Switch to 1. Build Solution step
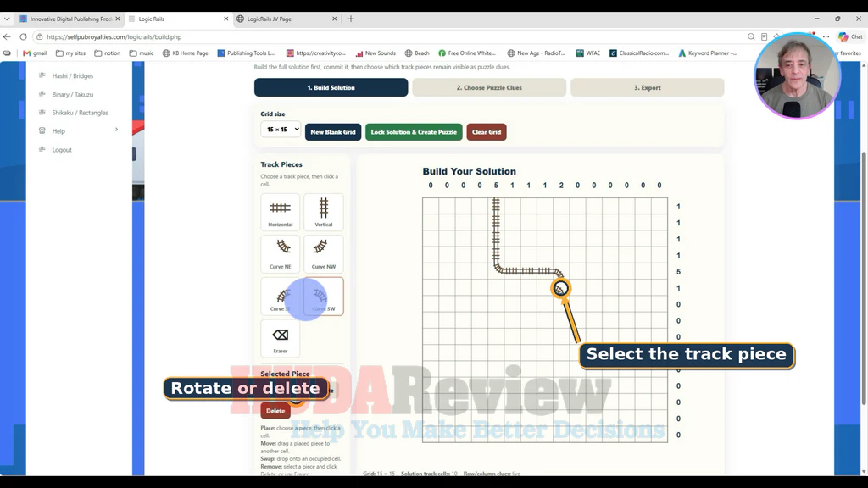The image size is (868, 488). (331, 87)
